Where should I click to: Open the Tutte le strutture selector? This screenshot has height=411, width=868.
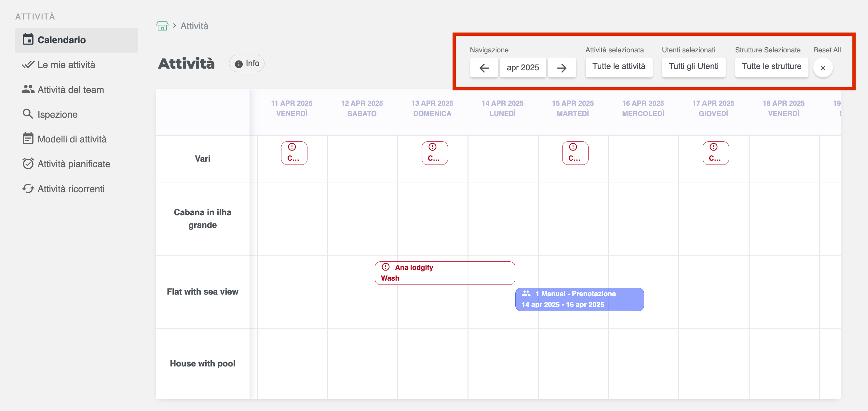point(771,67)
